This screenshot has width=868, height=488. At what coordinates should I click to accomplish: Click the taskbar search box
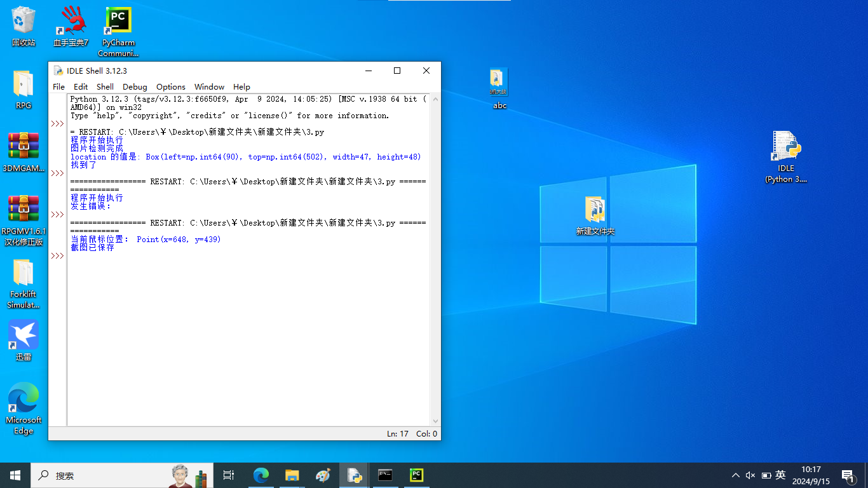pos(122,475)
